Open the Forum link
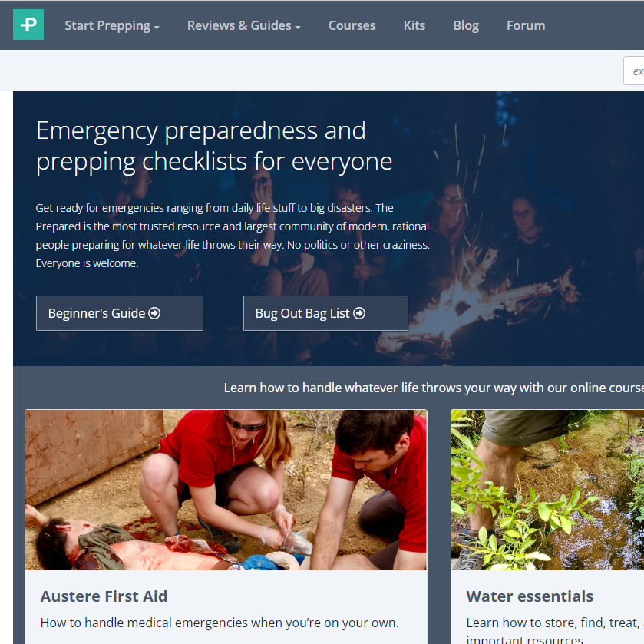The height and width of the screenshot is (644, 644). (x=526, y=25)
